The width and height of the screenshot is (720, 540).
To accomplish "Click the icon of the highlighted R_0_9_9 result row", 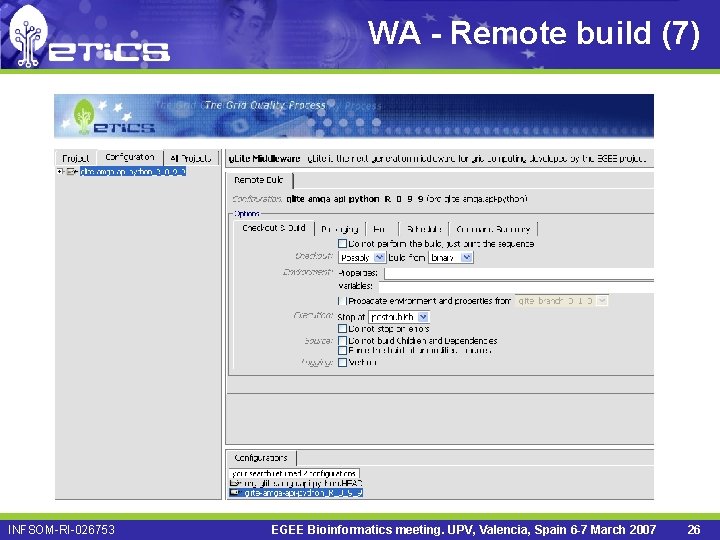I will coord(235,493).
